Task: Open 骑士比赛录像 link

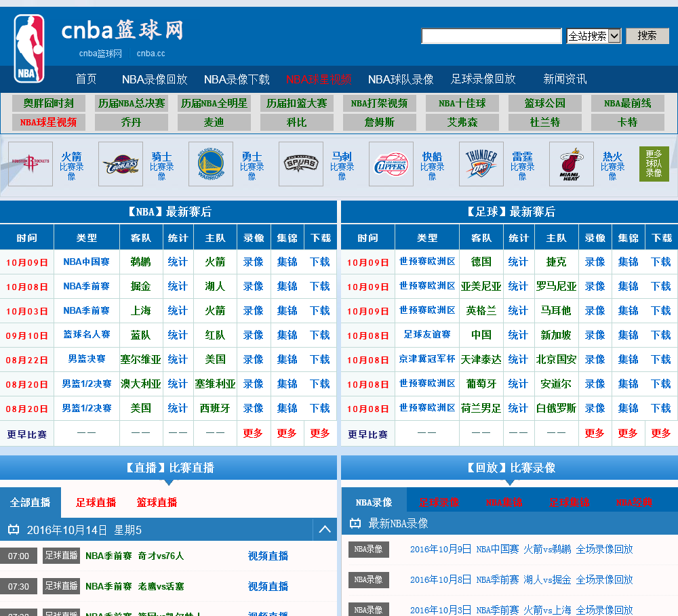Action: pos(162,166)
